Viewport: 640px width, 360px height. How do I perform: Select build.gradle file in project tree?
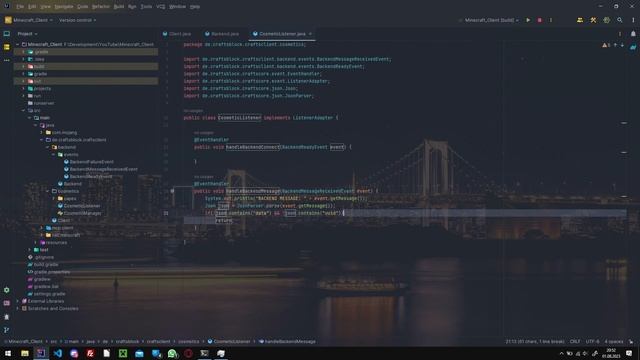43,264
